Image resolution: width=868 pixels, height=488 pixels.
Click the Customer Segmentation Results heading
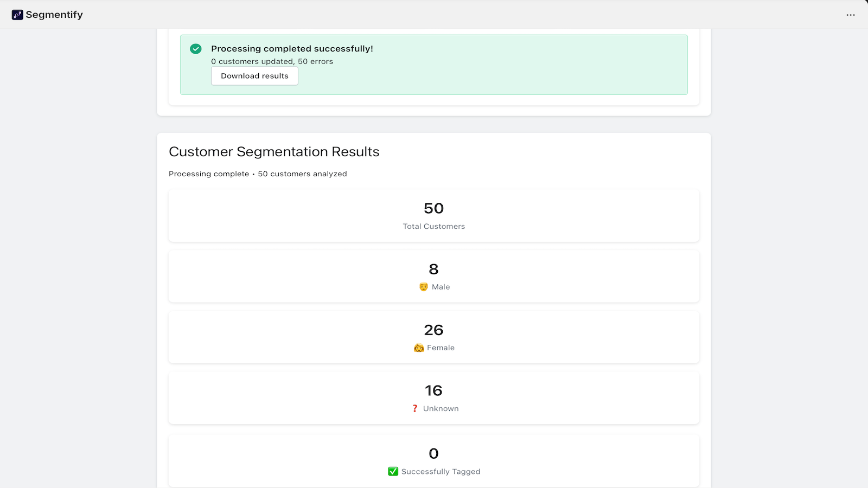coord(274,152)
